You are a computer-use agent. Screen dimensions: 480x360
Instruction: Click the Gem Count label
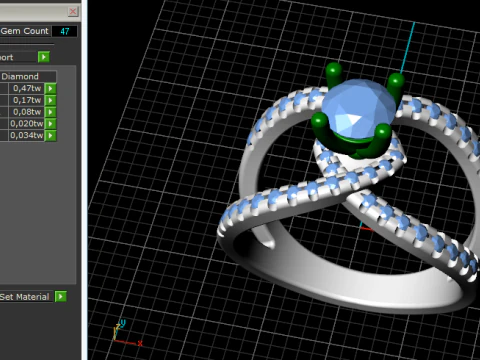tap(25, 31)
